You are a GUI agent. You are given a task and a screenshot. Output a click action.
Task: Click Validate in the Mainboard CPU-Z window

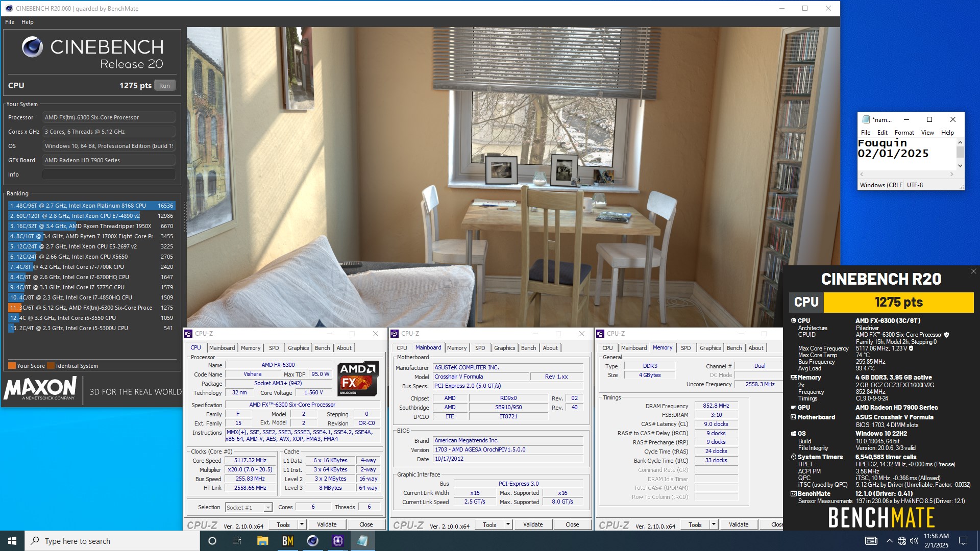tap(533, 524)
